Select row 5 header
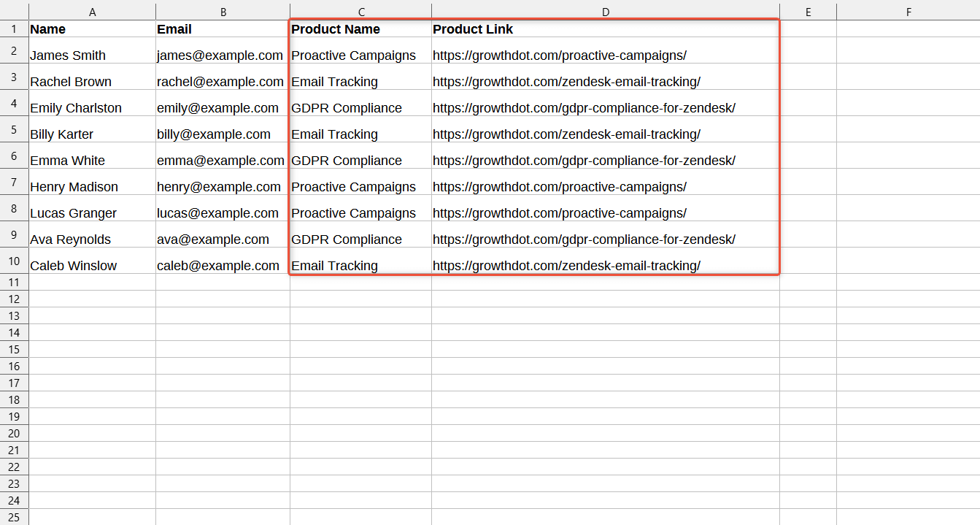This screenshot has height=525, width=980. [x=14, y=129]
